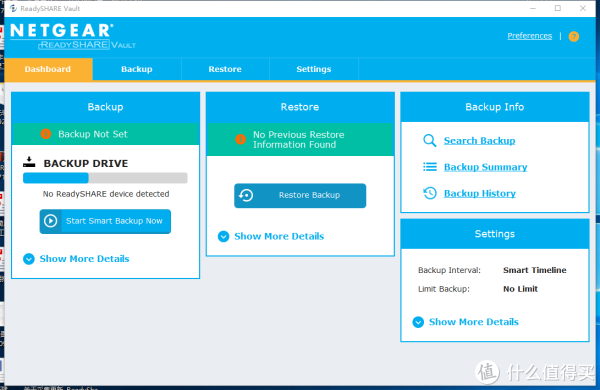
Task: Click the NETGEAR ReadySHARE Vault logo
Action: [x=73, y=36]
